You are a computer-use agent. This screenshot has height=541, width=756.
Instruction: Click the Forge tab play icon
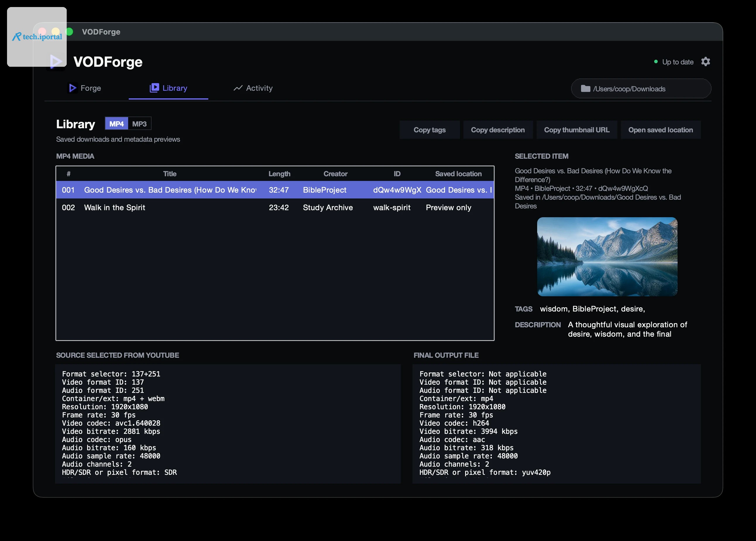(72, 88)
